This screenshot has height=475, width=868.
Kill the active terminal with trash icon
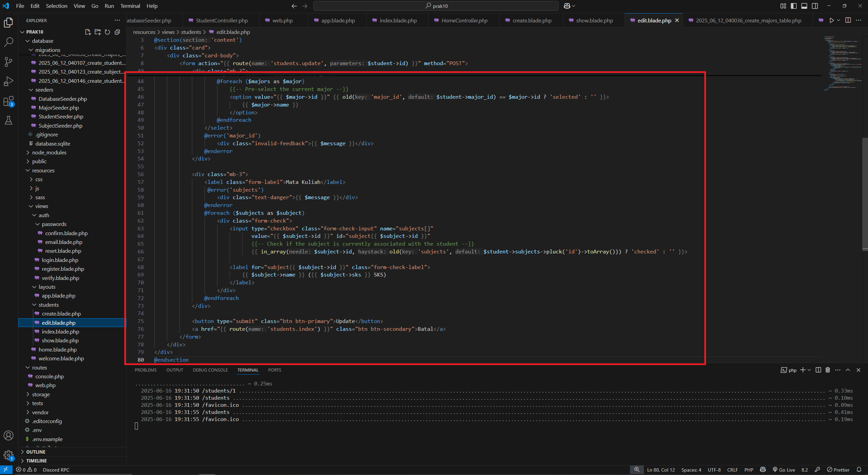coord(828,370)
